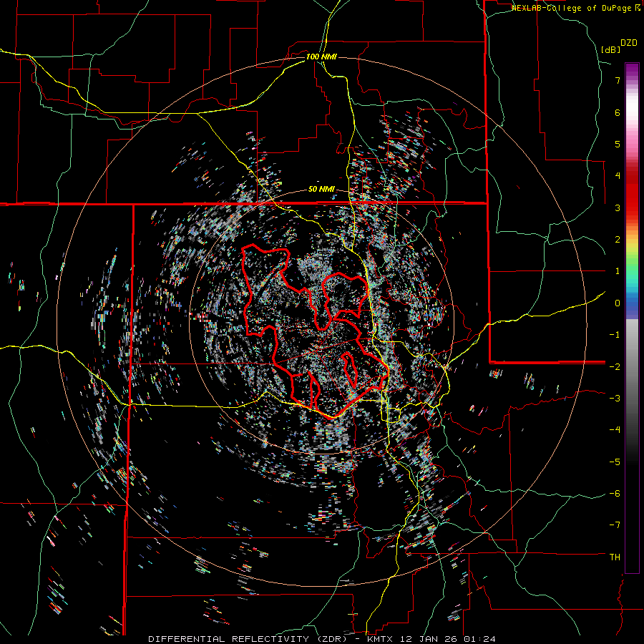Screen dimensions: 644x644
Task: Select the 50 NMI range ring label
Action: (321, 190)
